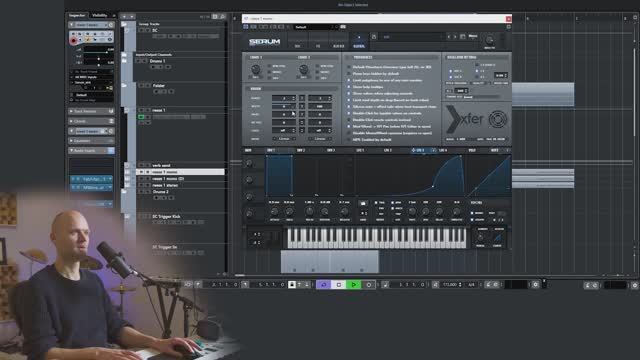Screen dimensions: 640x360
Task: Open Serum Menu button
Action: tap(473, 36)
